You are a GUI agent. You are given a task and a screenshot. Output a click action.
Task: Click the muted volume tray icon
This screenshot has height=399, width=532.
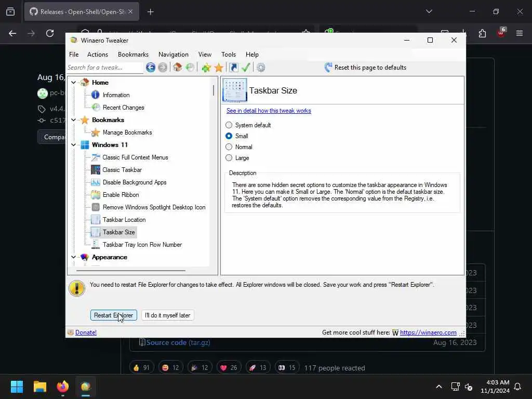coord(469,387)
